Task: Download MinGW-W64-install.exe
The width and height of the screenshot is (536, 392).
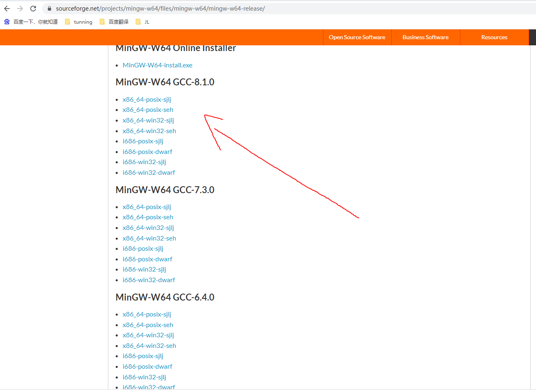Action: 157,65
